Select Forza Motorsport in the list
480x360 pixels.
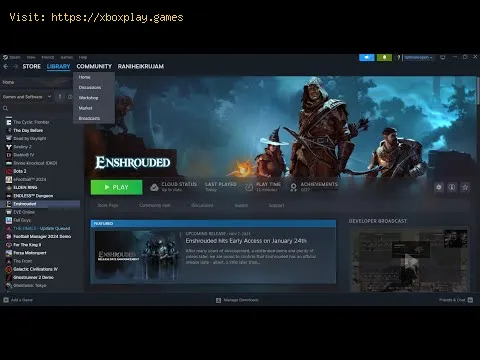[x=30, y=253]
